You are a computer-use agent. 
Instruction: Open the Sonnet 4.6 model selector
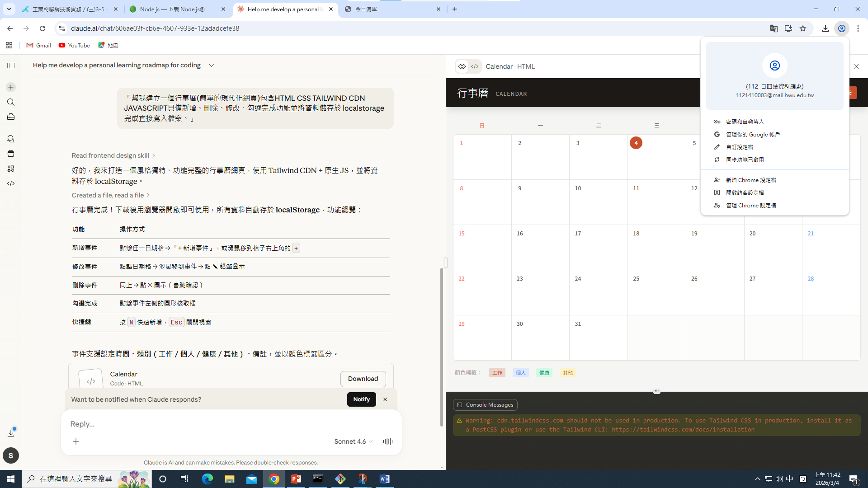(353, 441)
